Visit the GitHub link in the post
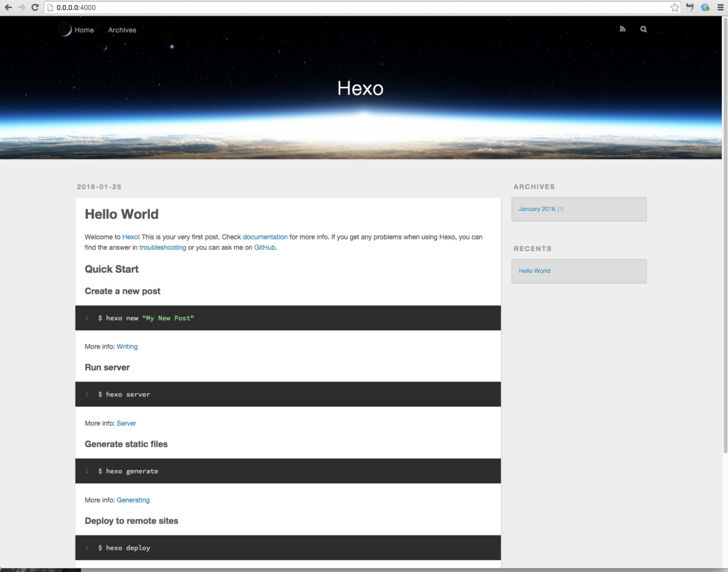This screenshot has width=728, height=572. 265,248
